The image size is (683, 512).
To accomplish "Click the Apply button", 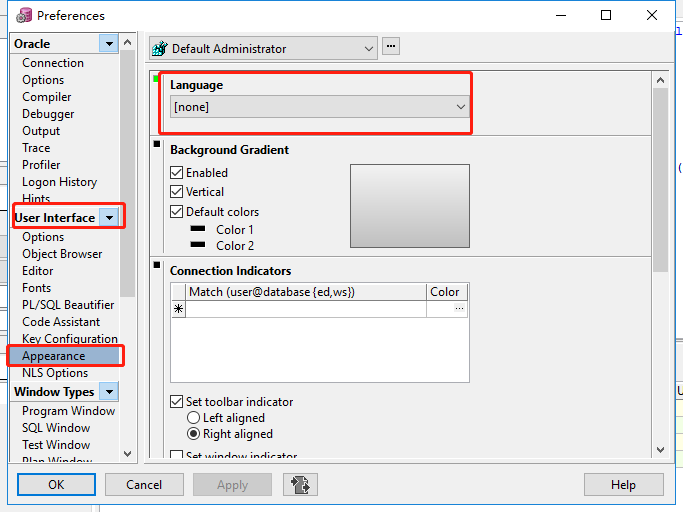I will (233, 485).
